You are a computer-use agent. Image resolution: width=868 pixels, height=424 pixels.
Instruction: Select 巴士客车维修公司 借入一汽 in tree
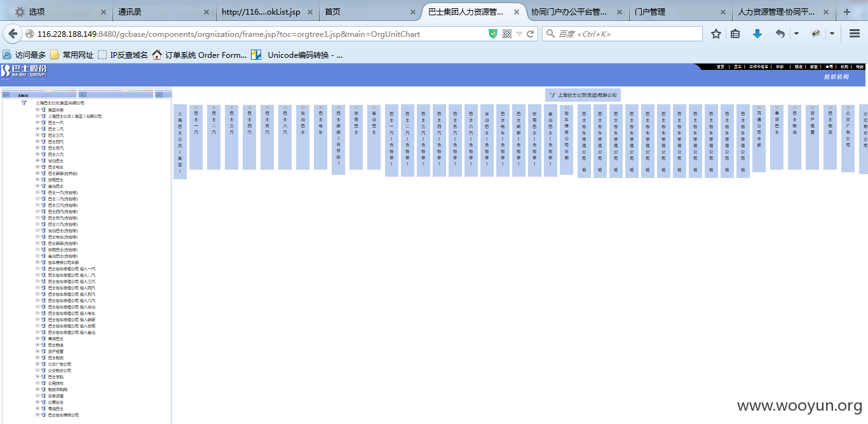pyautogui.click(x=72, y=268)
